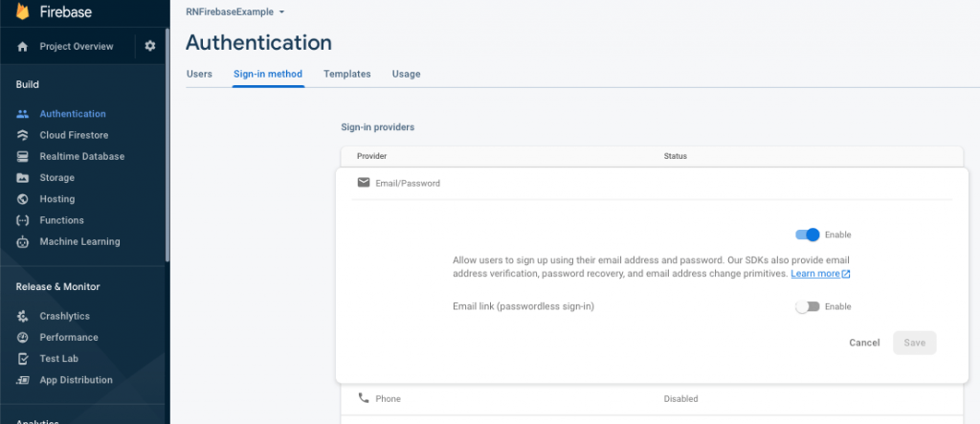Go to Storage in the sidebar
The height and width of the screenshot is (424, 980).
[x=56, y=178]
